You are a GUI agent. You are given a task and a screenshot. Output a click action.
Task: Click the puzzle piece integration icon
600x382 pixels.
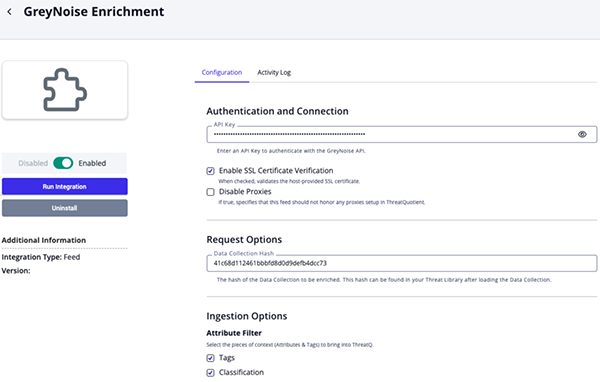pos(65,90)
